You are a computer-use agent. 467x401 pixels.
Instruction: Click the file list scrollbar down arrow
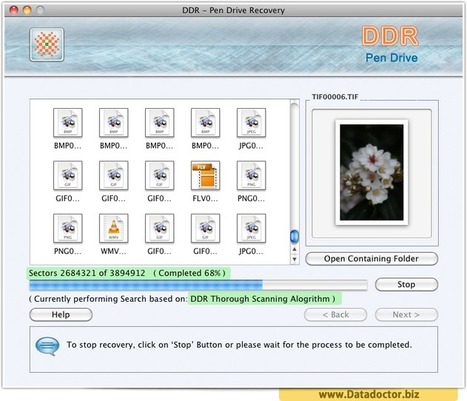pyautogui.click(x=294, y=259)
